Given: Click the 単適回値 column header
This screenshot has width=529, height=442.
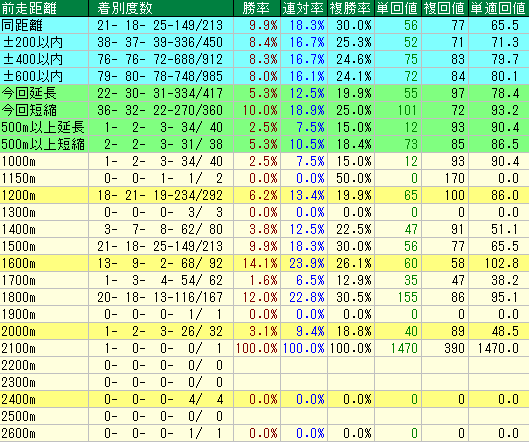Looking at the screenshot, I should [x=499, y=8].
